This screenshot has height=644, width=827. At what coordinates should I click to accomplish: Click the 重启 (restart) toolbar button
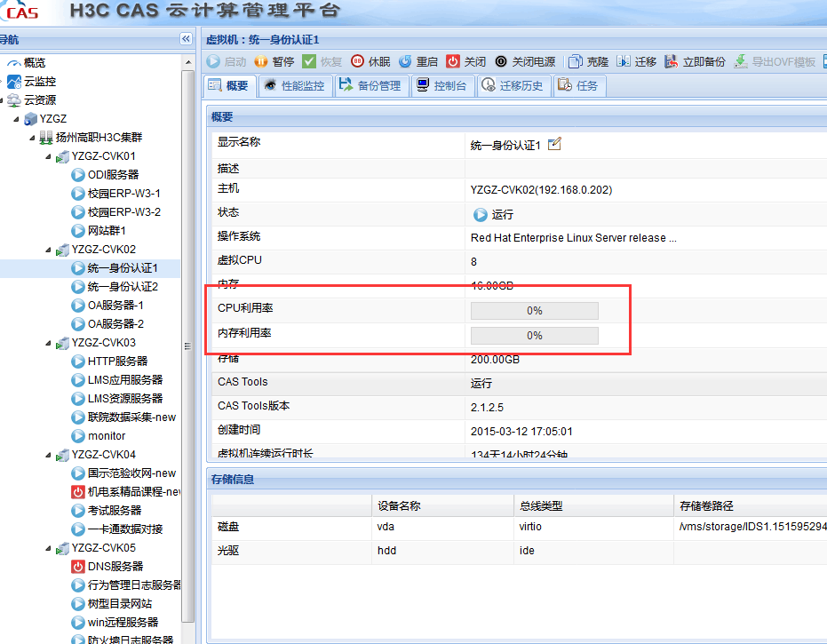click(x=418, y=61)
